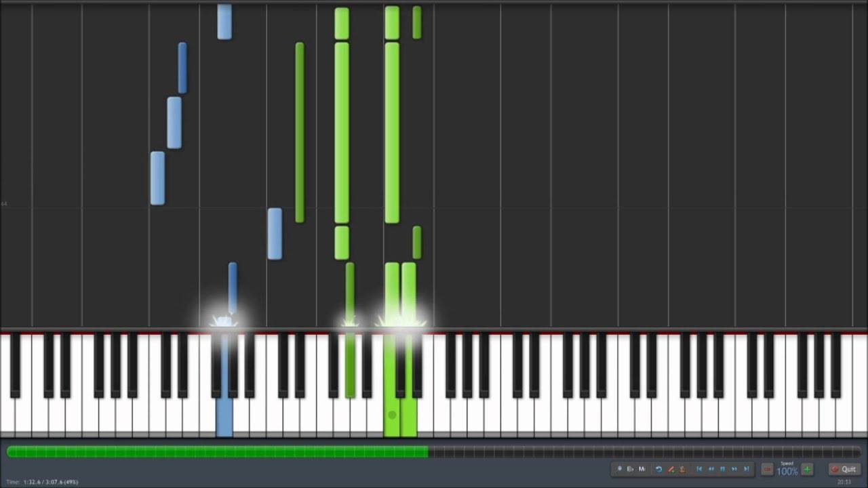Click the orange metronome icon
Viewport: 868px width, 488px height.
(682, 469)
